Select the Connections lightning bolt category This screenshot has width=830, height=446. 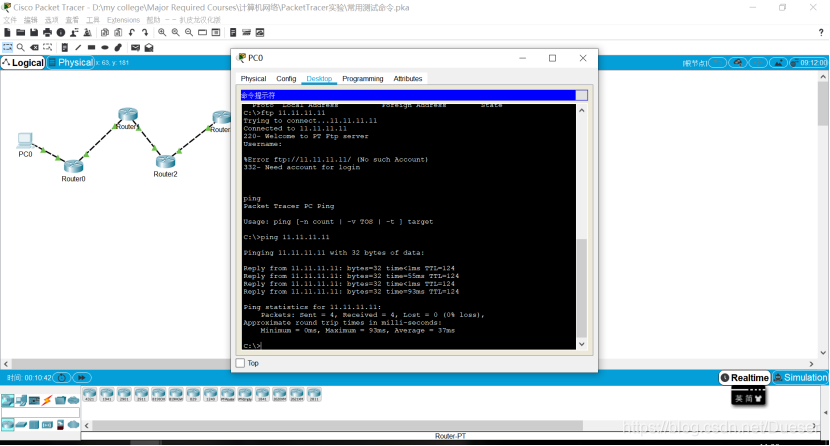(x=47, y=401)
